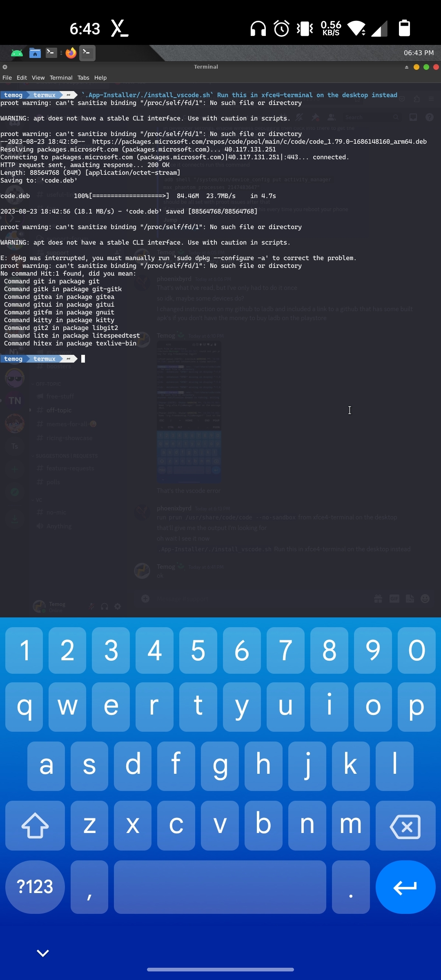Click the panel clock showing 06:43 PM
Image resolution: width=441 pixels, height=980 pixels.
419,53
